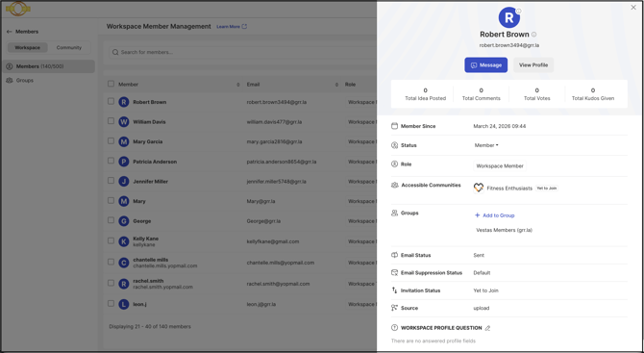This screenshot has width=644, height=353.
Task: Click the Source icon
Action: tap(394, 308)
